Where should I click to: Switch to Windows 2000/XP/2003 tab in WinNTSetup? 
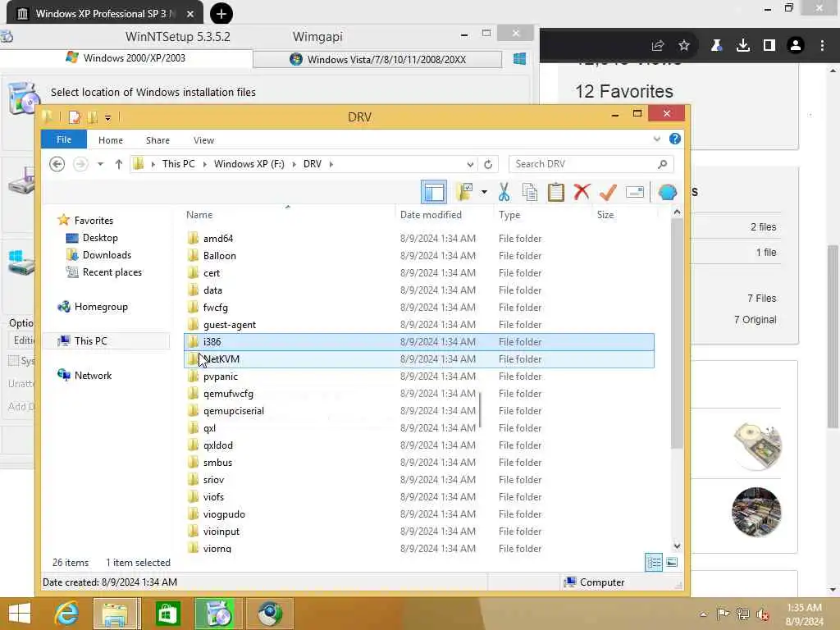click(x=126, y=58)
